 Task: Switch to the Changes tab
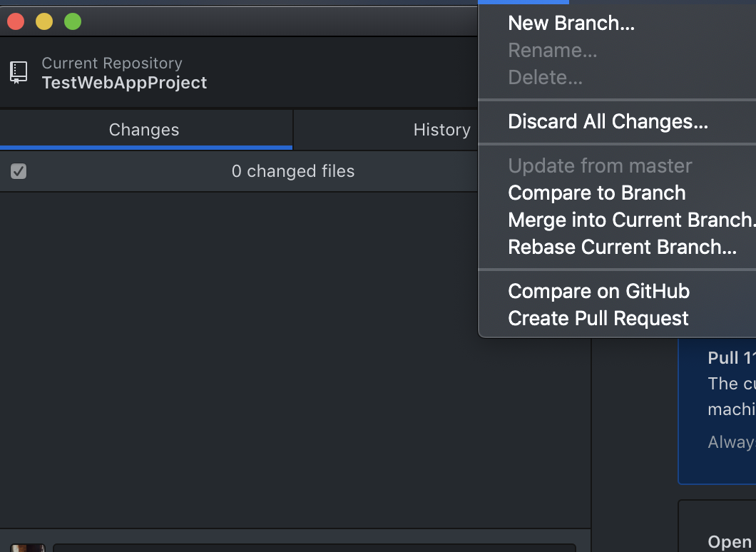pos(146,130)
